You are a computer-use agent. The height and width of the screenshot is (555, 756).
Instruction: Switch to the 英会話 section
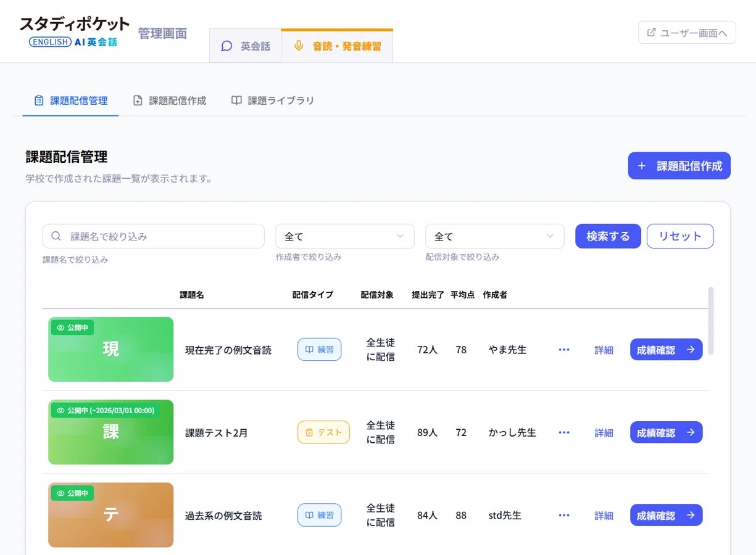(245, 46)
